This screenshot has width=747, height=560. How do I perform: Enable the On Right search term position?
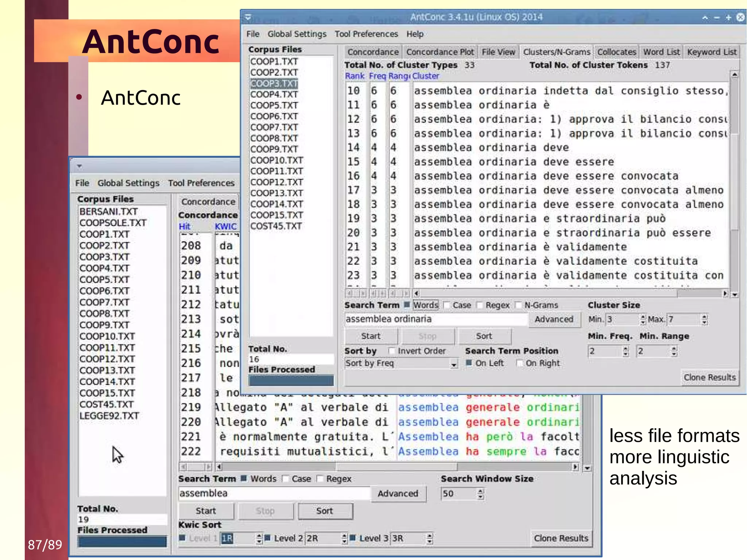pyautogui.click(x=520, y=363)
